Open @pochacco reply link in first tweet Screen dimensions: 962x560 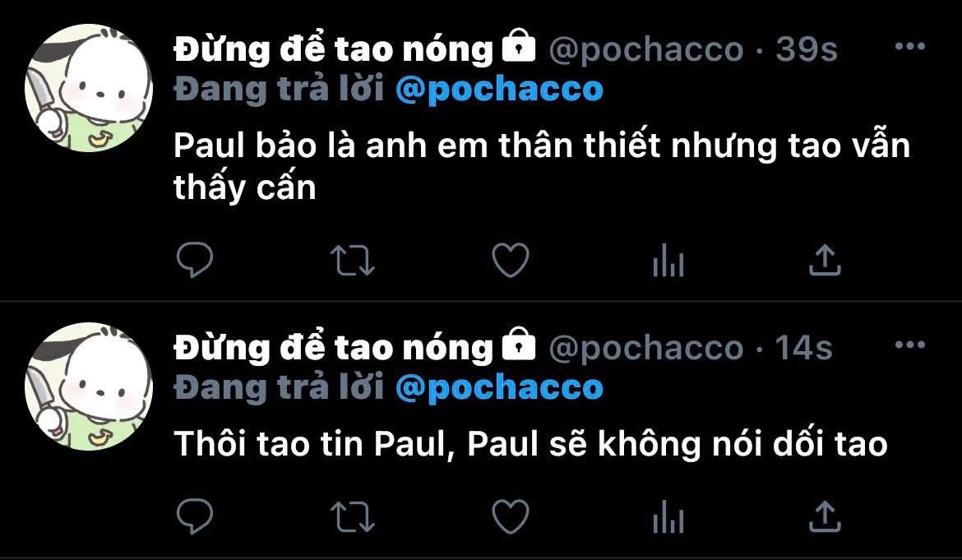499,90
